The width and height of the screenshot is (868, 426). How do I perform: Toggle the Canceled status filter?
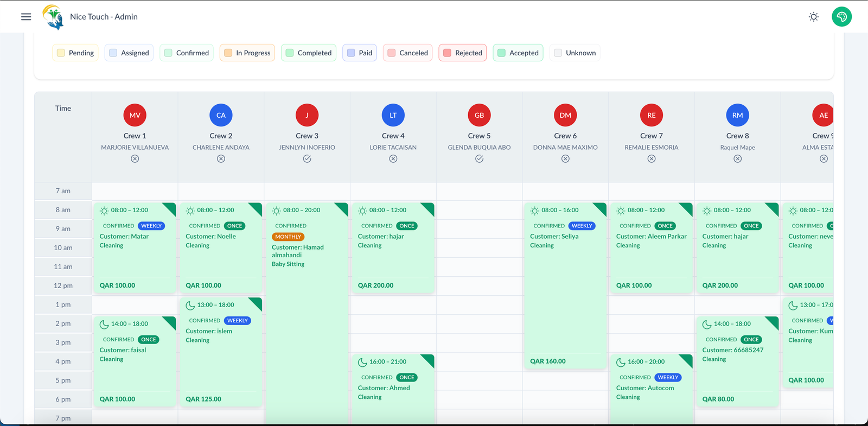(408, 53)
